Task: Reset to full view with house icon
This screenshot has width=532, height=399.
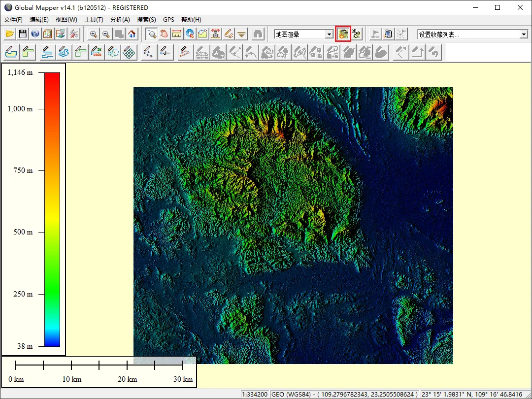Action: [132, 34]
